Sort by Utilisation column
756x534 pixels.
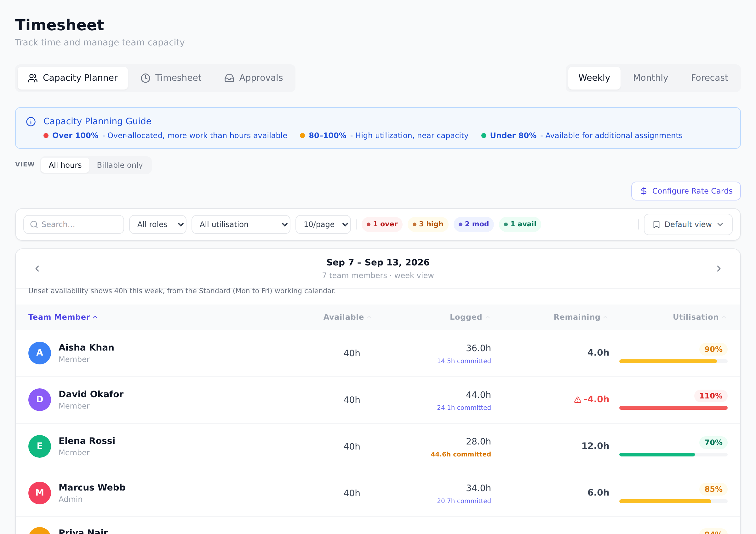(x=699, y=317)
